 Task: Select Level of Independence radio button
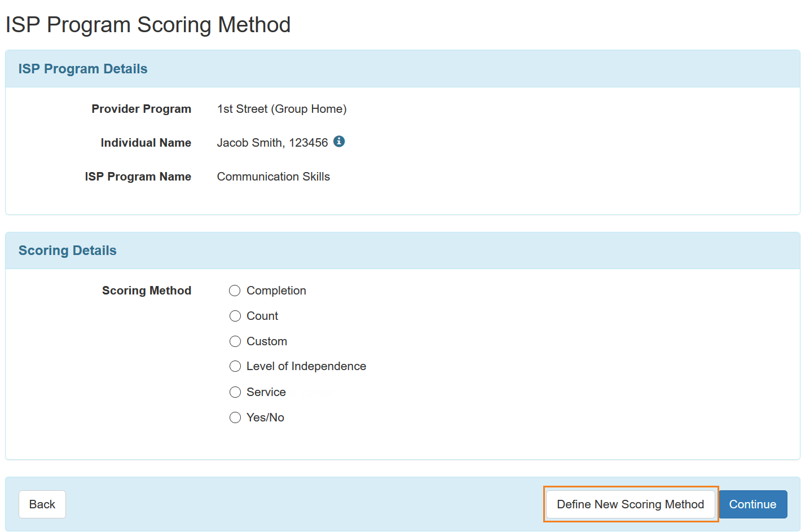pyautogui.click(x=235, y=367)
